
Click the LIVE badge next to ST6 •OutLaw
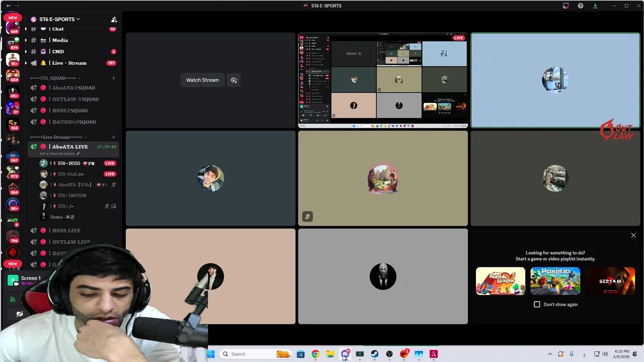(x=110, y=174)
